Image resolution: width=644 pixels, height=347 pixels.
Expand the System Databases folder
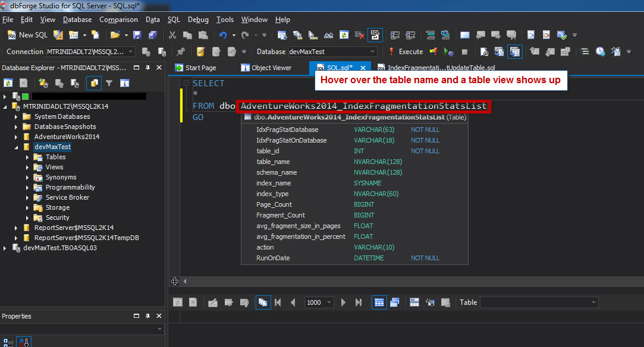pyautogui.click(x=16, y=117)
